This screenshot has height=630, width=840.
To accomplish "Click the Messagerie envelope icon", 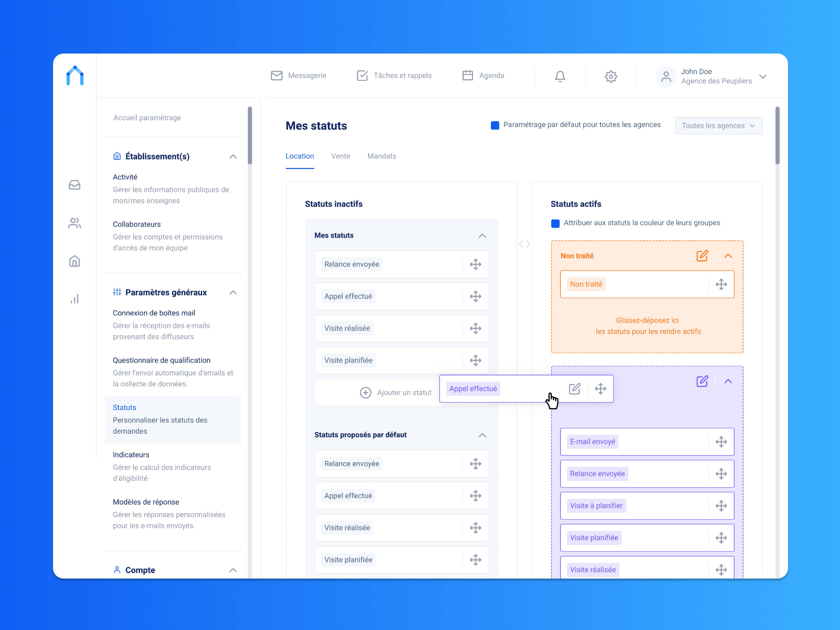I will point(276,76).
